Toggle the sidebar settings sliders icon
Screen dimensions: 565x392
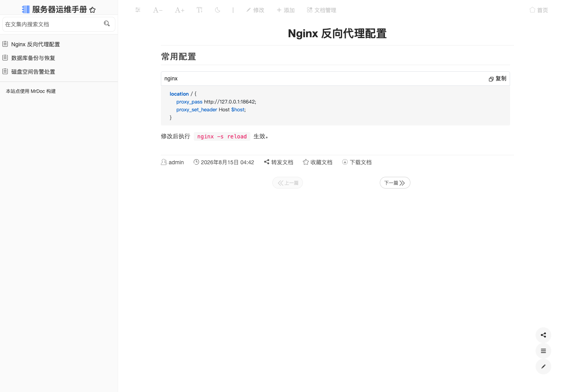(x=138, y=10)
